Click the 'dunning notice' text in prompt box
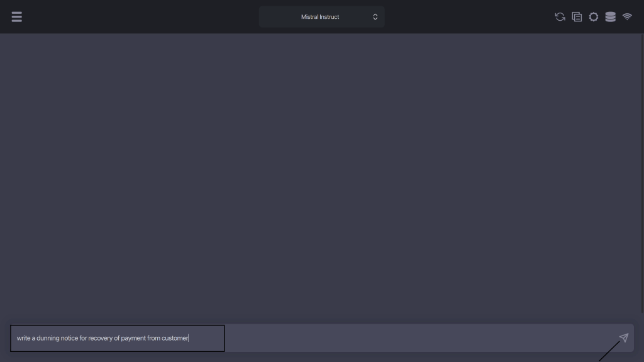This screenshot has height=362, width=644. coord(57,338)
